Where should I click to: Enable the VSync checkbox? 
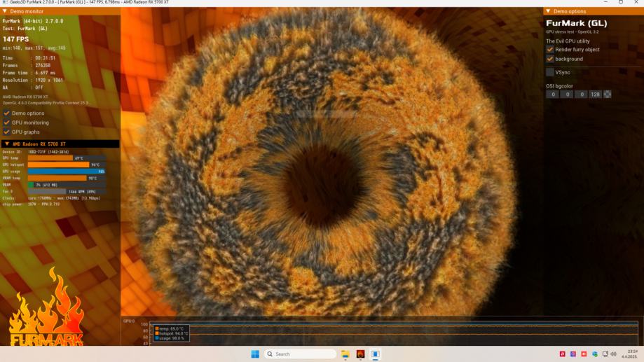(550, 72)
